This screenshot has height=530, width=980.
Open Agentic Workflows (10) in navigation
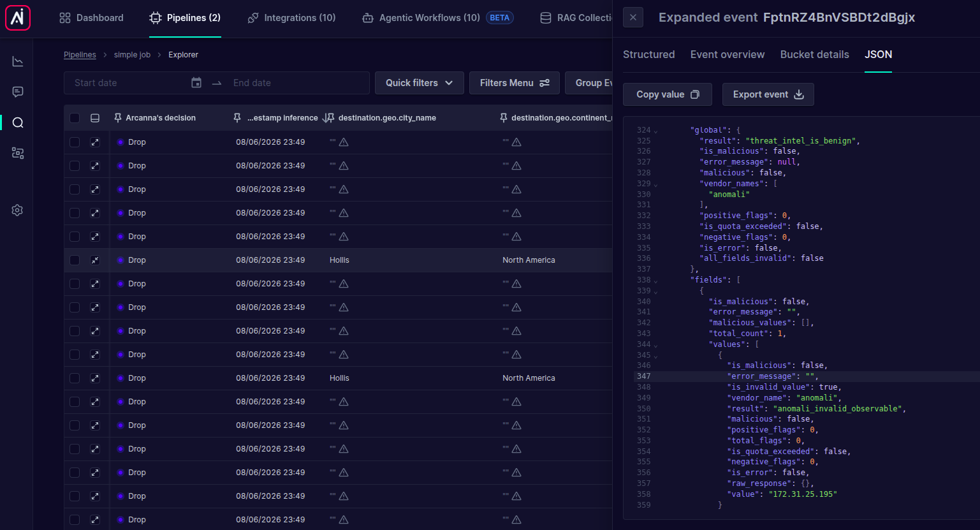(437, 18)
